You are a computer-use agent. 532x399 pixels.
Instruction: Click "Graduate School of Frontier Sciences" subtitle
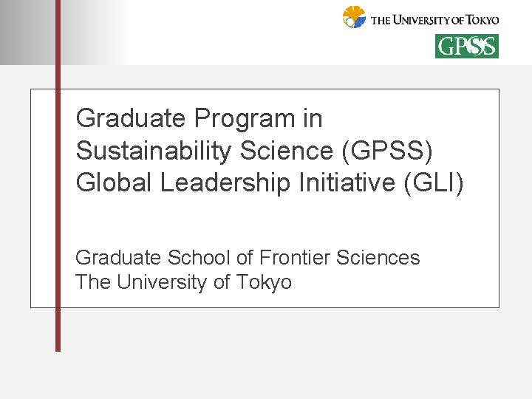tap(247, 258)
